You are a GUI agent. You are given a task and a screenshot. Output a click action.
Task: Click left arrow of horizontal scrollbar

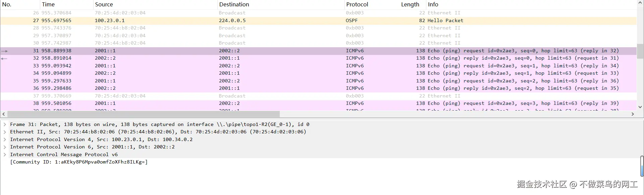pyautogui.click(x=3, y=114)
